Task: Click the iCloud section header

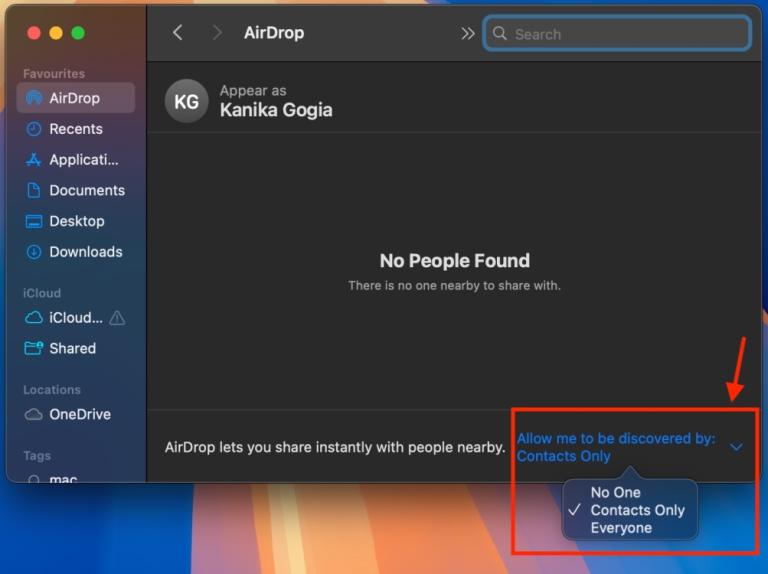Action: click(42, 293)
